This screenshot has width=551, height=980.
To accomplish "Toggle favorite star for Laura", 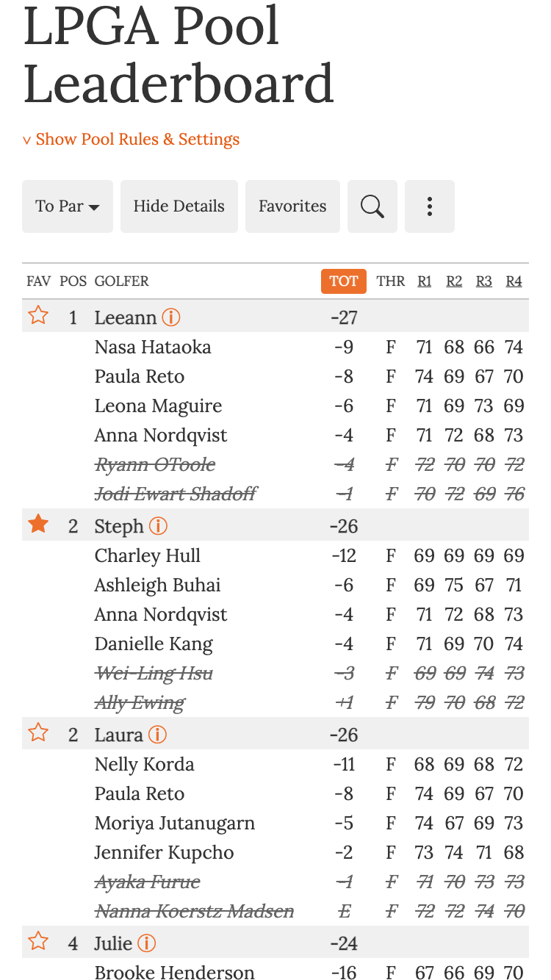I will [38, 733].
